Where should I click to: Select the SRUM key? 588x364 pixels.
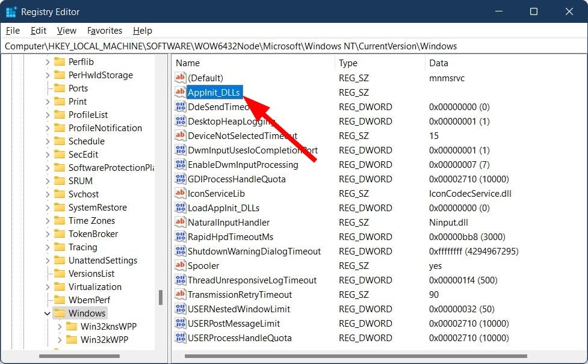[x=80, y=180]
